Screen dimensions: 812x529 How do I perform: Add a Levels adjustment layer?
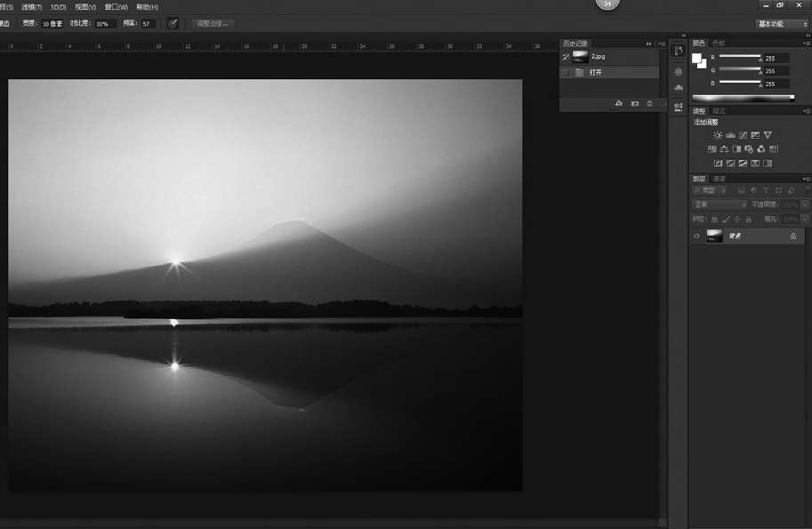[730, 135]
